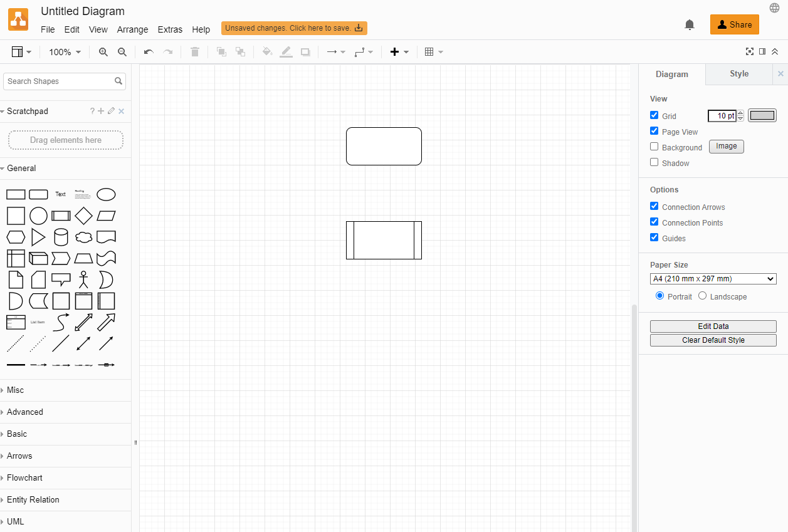Click the Share button
Viewport: 788px width, 532px height.
[735, 24]
